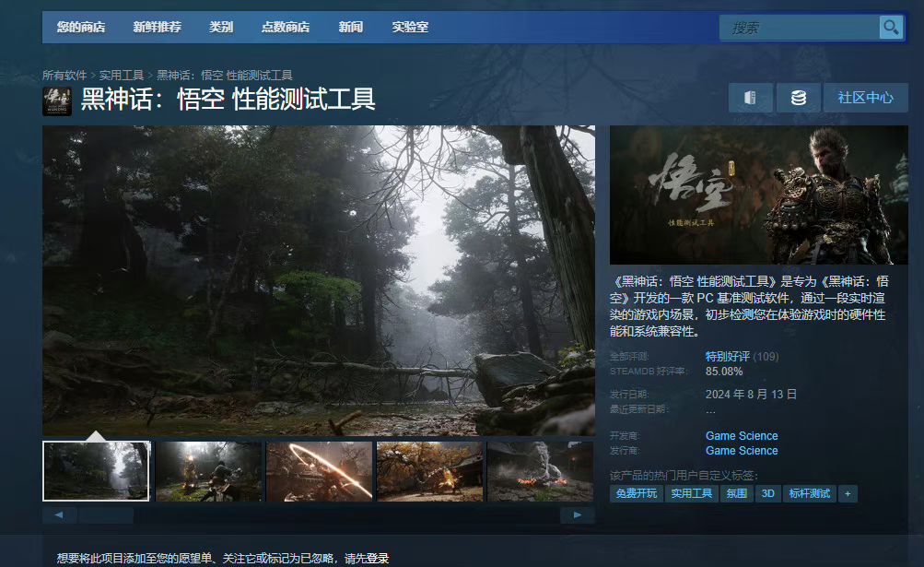Open the developer Game Science link
The width and height of the screenshot is (924, 567).
742,435
